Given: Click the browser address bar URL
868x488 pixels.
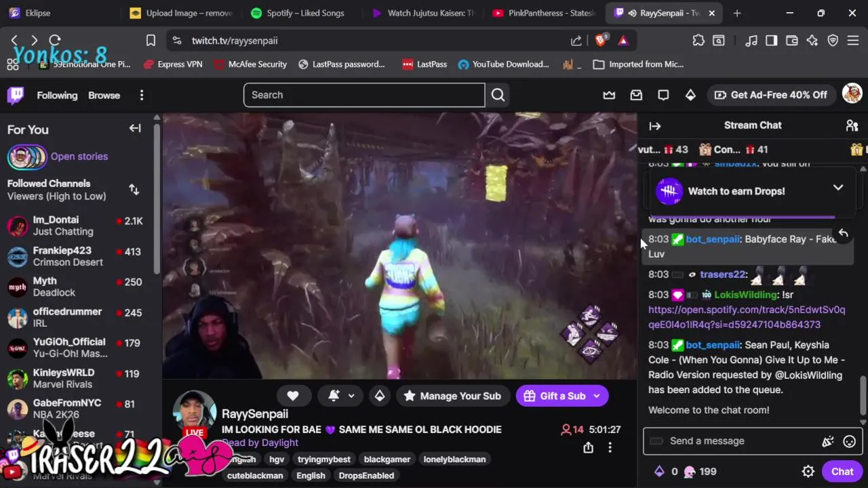Looking at the screenshot, I should 235,41.
